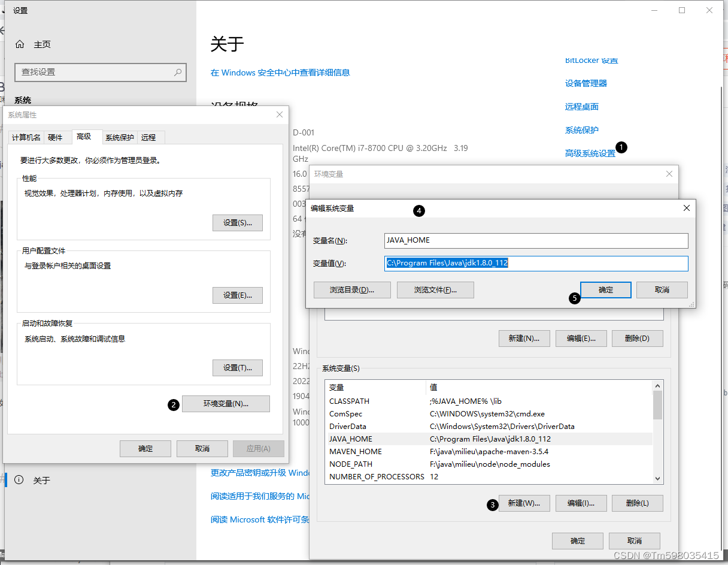Click 阅读适用于我们服务的 Microsoft link
The image size is (728, 565).
[x=260, y=496]
